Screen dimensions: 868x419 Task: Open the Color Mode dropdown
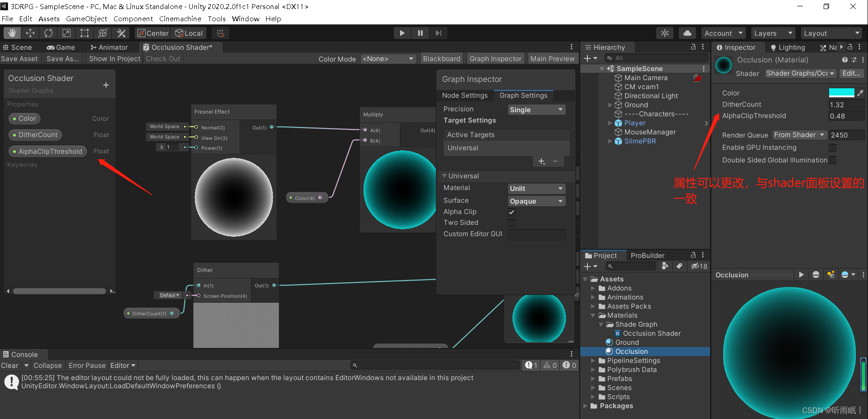(388, 59)
